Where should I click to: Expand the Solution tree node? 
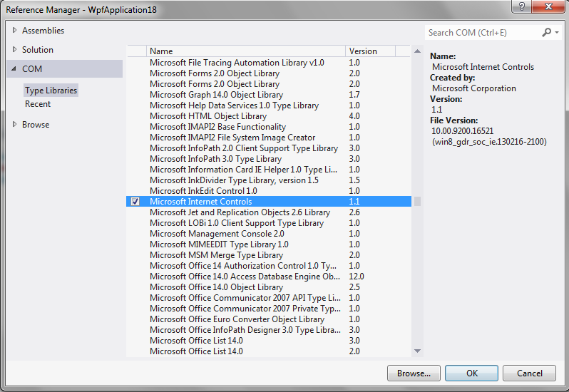(14, 49)
